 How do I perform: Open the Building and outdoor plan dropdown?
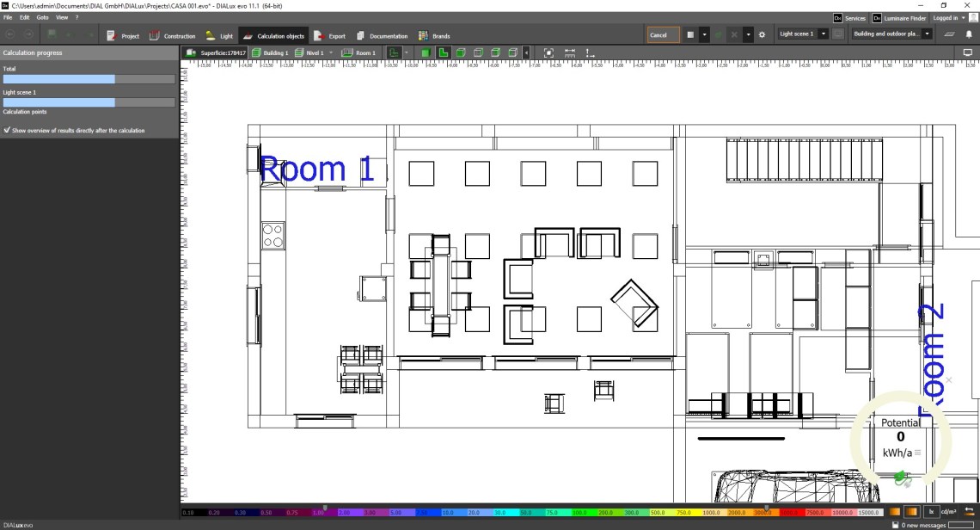click(x=927, y=34)
